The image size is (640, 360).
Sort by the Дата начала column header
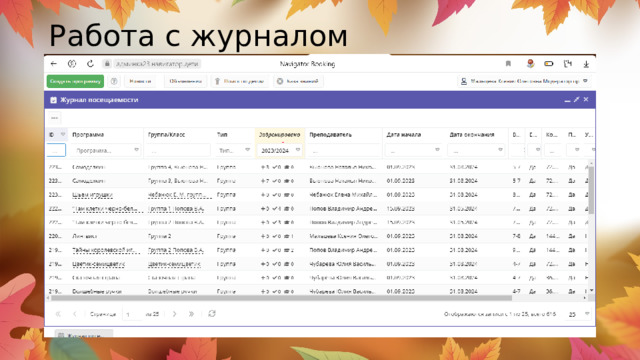coord(404,135)
